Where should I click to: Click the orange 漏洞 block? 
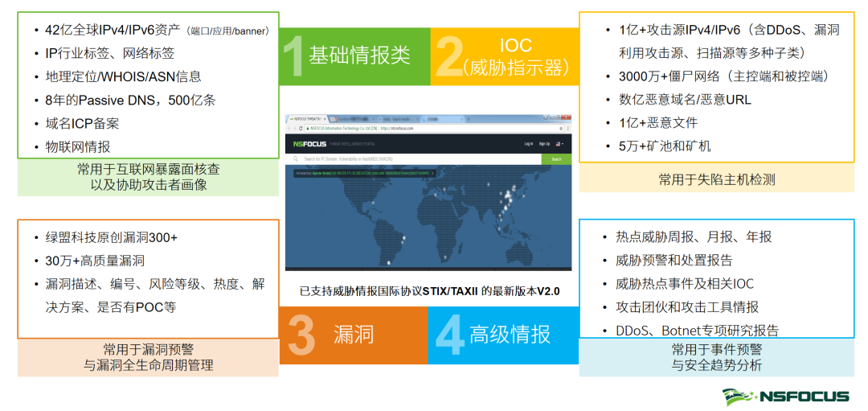(354, 335)
